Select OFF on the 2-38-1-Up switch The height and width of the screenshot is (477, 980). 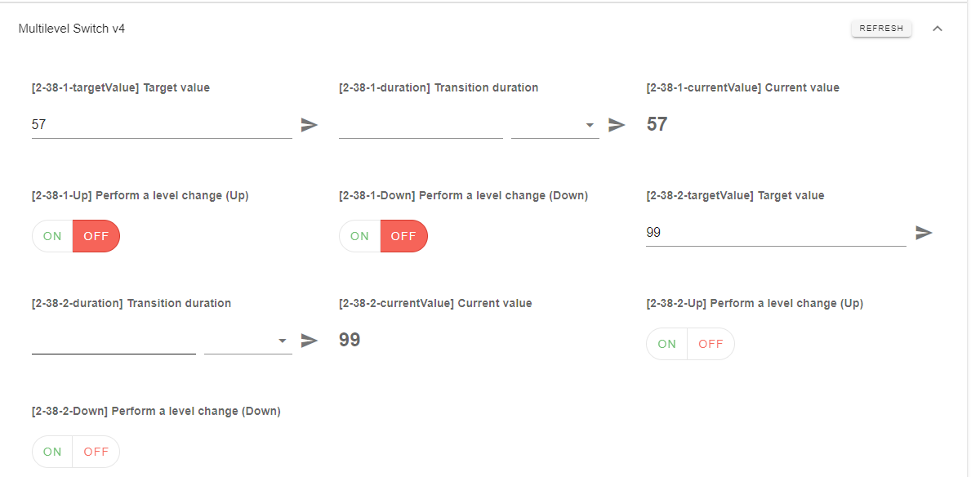tap(96, 235)
